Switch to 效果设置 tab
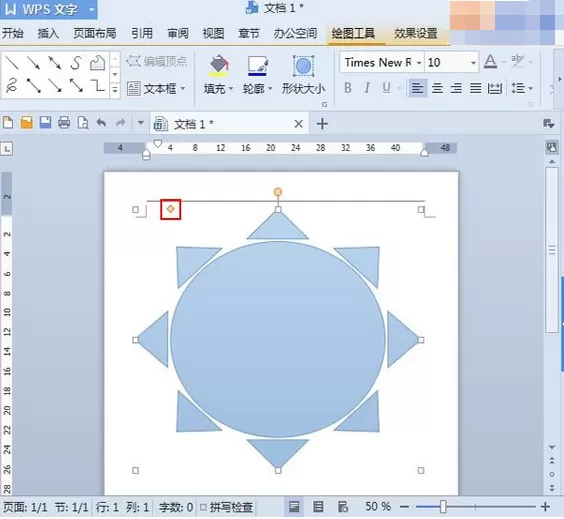Viewport: 564px width, 519px height. coord(416,33)
